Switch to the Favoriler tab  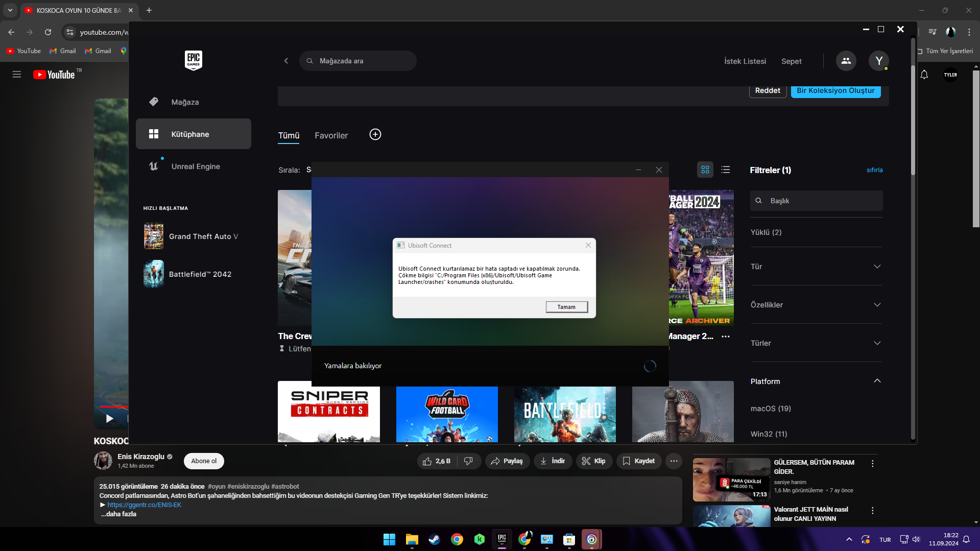click(x=331, y=135)
